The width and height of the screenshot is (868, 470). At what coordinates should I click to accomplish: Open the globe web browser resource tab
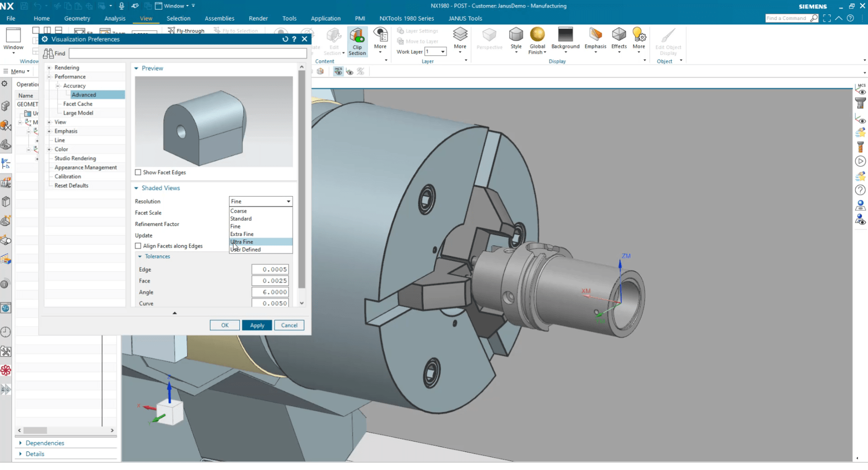[x=5, y=308]
